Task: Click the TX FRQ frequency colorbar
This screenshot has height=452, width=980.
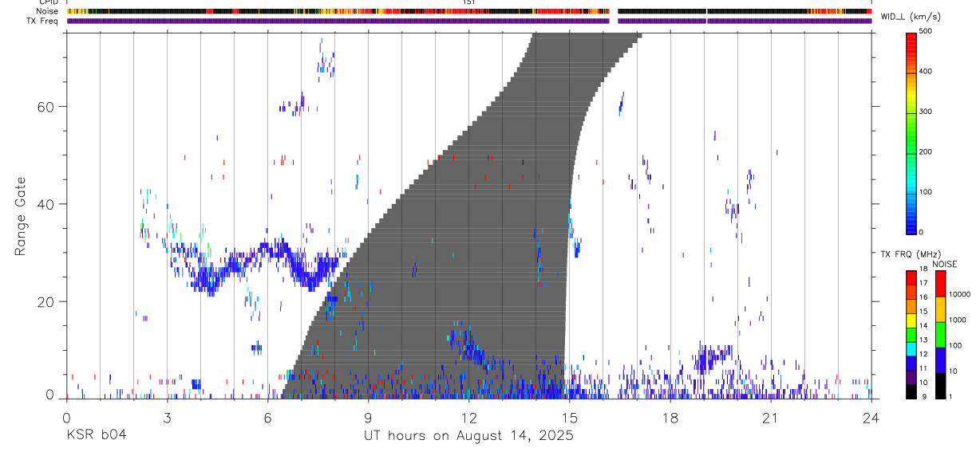Action: [911, 334]
